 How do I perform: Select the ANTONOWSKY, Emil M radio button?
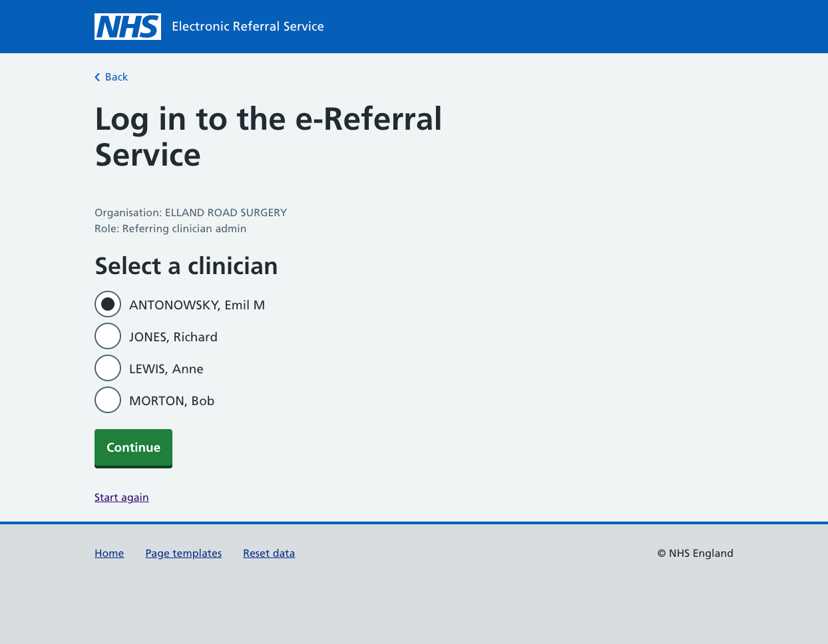click(108, 304)
